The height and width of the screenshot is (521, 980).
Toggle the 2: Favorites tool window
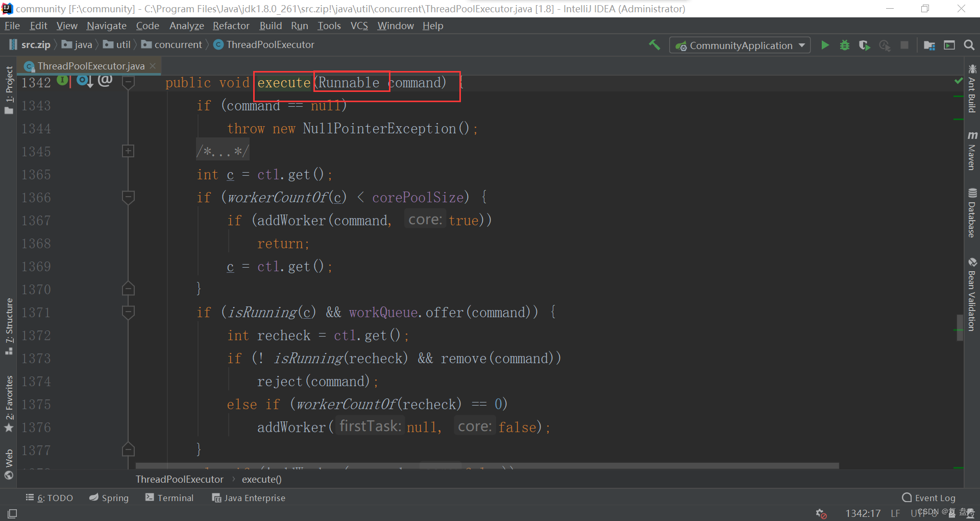pyautogui.click(x=9, y=404)
